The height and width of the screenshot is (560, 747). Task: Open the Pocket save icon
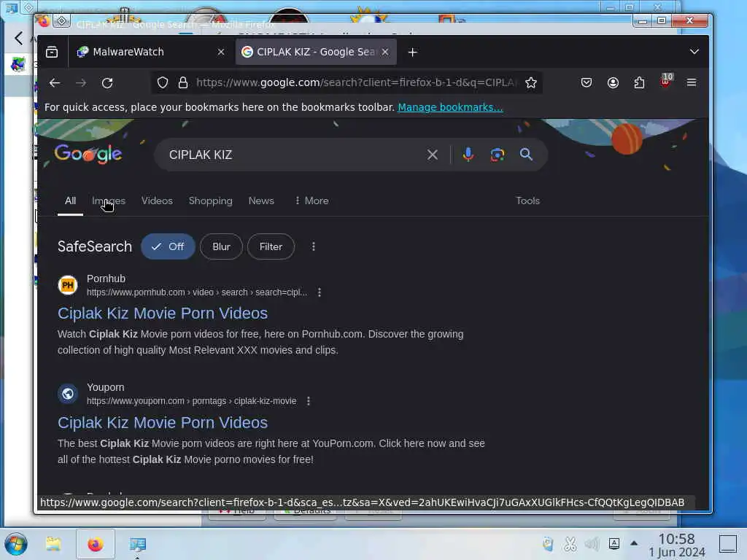587,83
